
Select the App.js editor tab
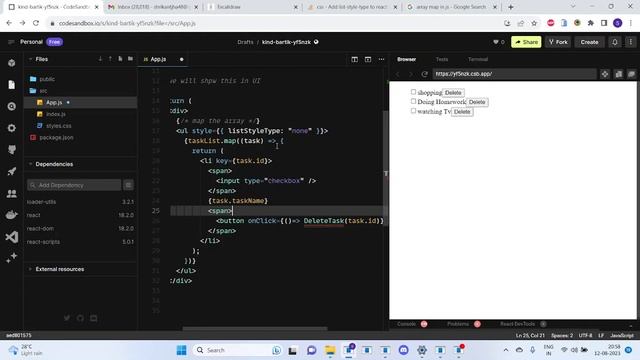[158, 59]
